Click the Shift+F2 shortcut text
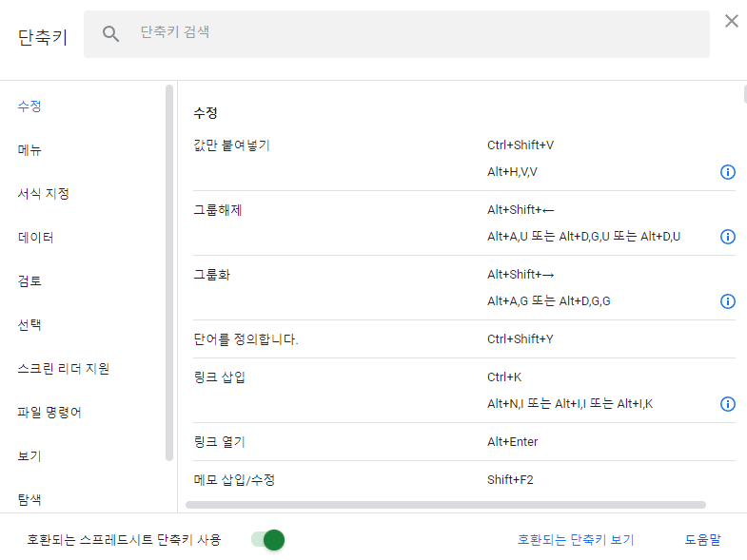 [510, 480]
